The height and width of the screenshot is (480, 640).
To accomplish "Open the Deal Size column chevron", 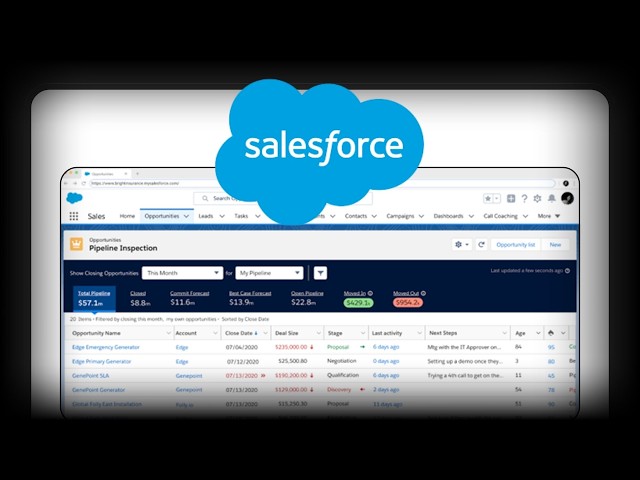I will (318, 333).
